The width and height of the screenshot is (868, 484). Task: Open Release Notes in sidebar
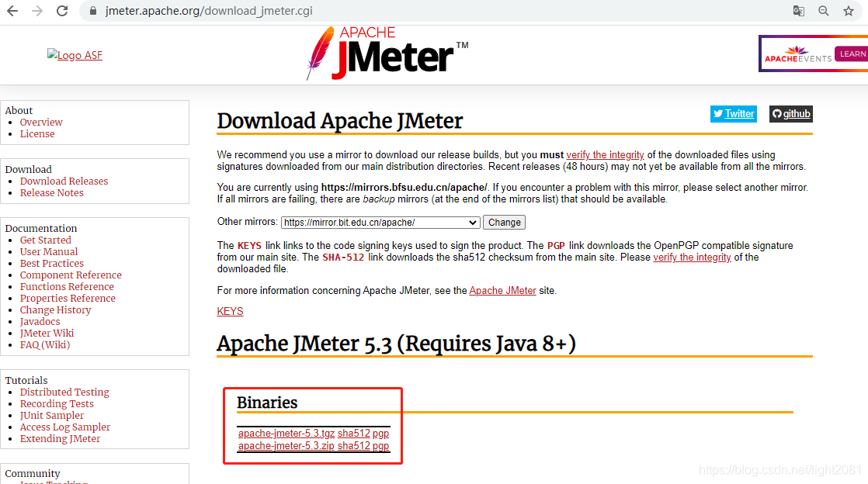tap(51, 193)
